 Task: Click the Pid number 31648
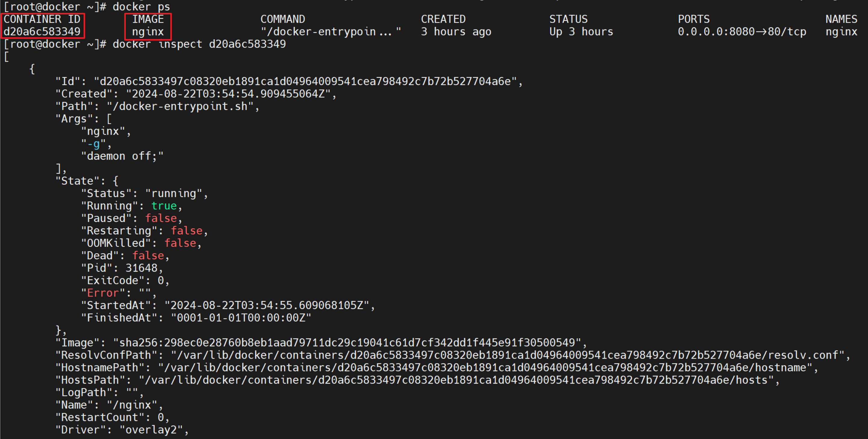tap(142, 268)
